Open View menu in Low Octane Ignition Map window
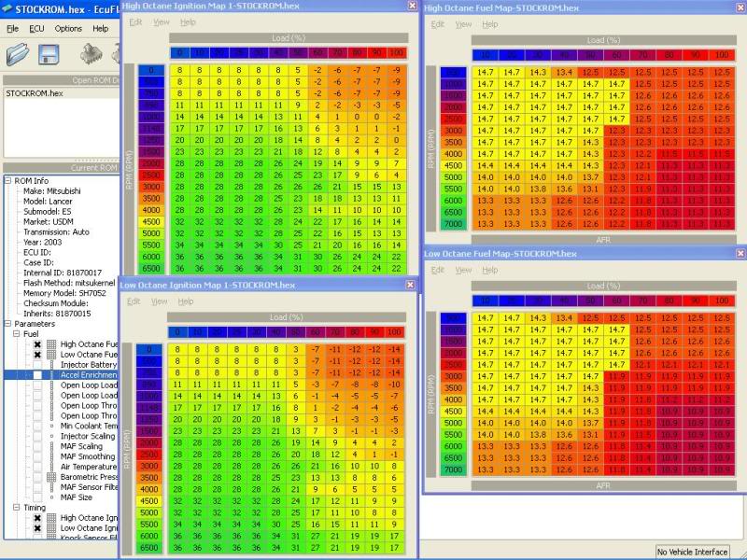The image size is (747, 560). [x=159, y=301]
